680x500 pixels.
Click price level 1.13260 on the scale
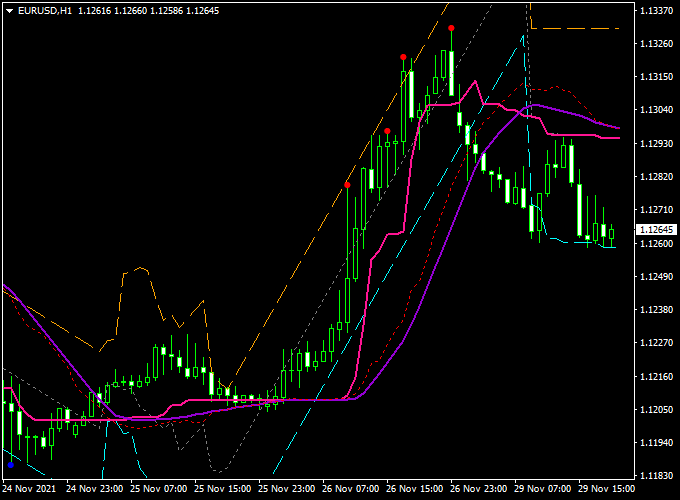[657, 44]
